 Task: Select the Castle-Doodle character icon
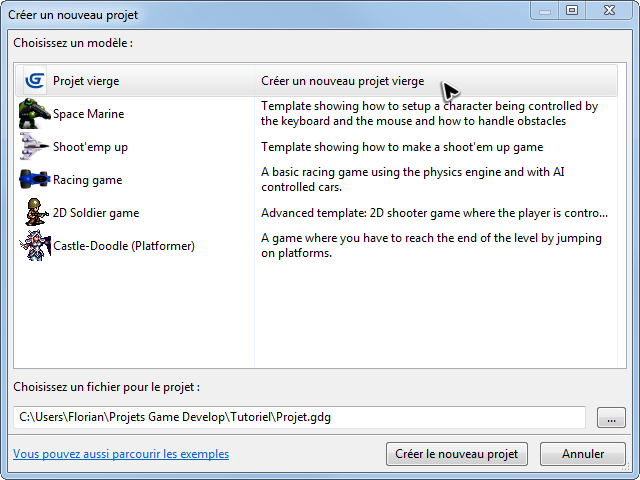pyautogui.click(x=35, y=245)
